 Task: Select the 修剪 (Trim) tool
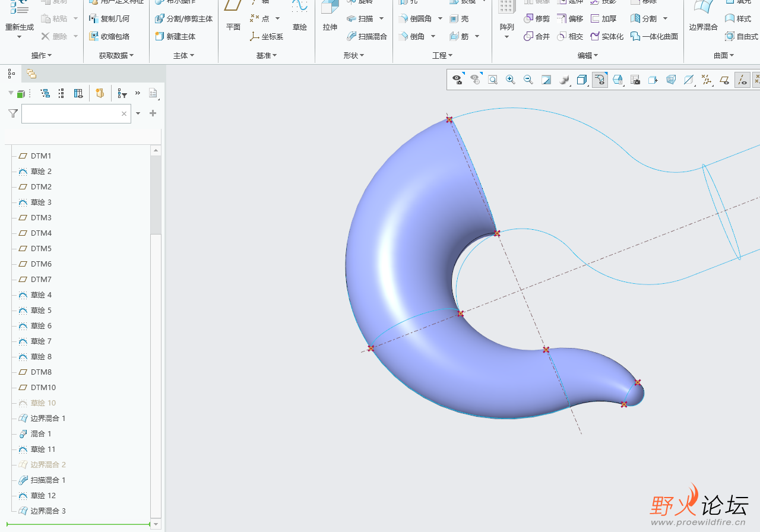click(x=537, y=18)
